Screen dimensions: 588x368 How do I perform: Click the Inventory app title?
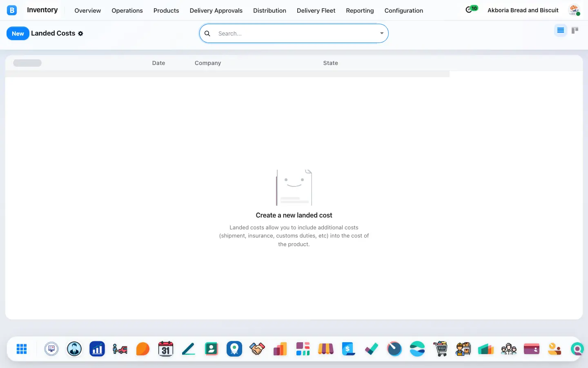pos(42,10)
